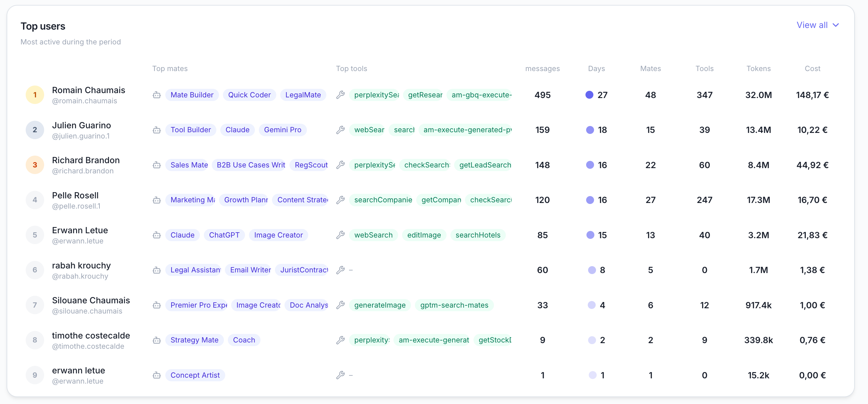The width and height of the screenshot is (868, 404).
Task: Open the Mate Builder mate tag
Action: click(192, 95)
